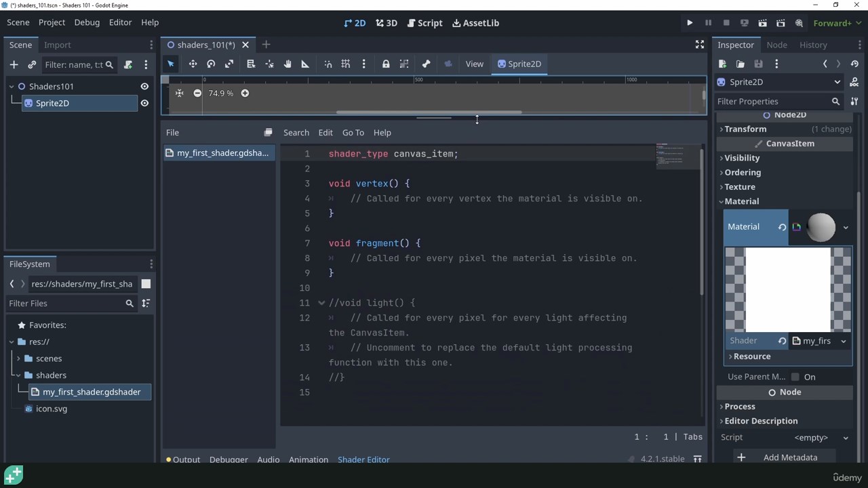The image size is (868, 488).
Task: Open Movie Maker mode toggle
Action: [x=799, y=23]
